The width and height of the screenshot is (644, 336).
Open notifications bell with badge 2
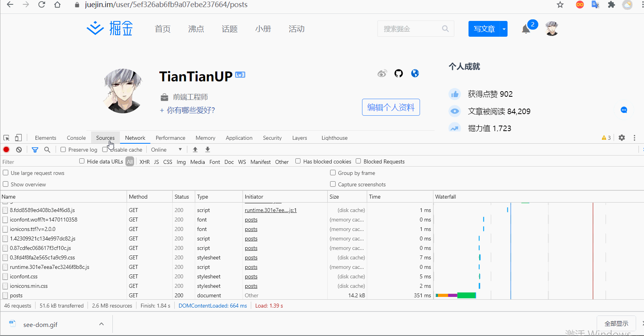(x=526, y=29)
